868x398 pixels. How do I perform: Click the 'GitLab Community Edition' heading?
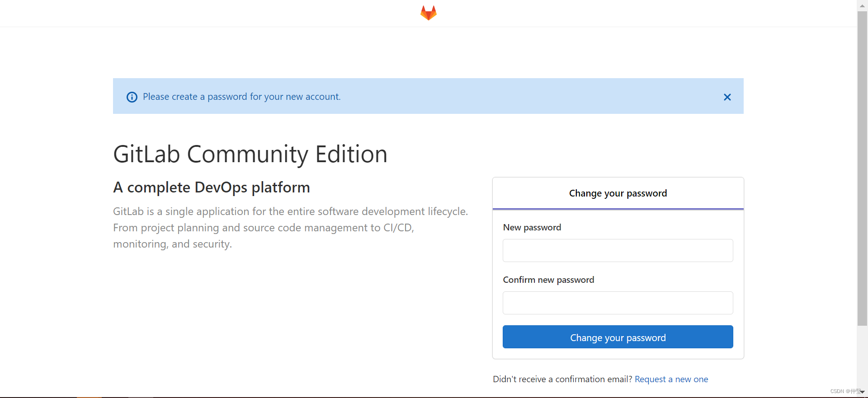250,154
